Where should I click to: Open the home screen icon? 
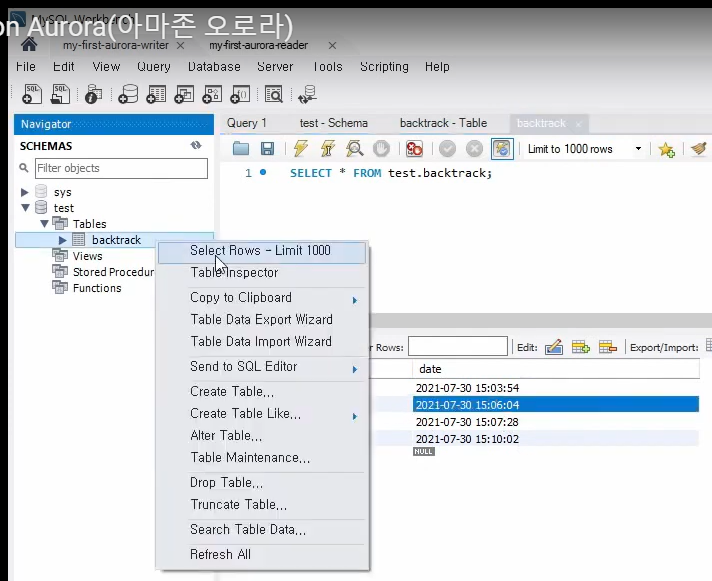pyautogui.click(x=29, y=44)
